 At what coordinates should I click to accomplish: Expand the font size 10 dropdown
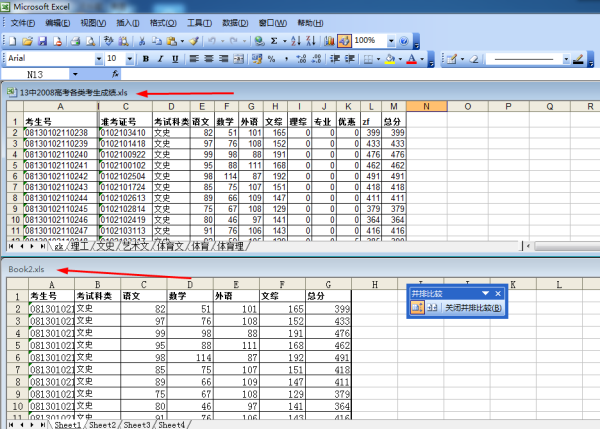(x=127, y=59)
